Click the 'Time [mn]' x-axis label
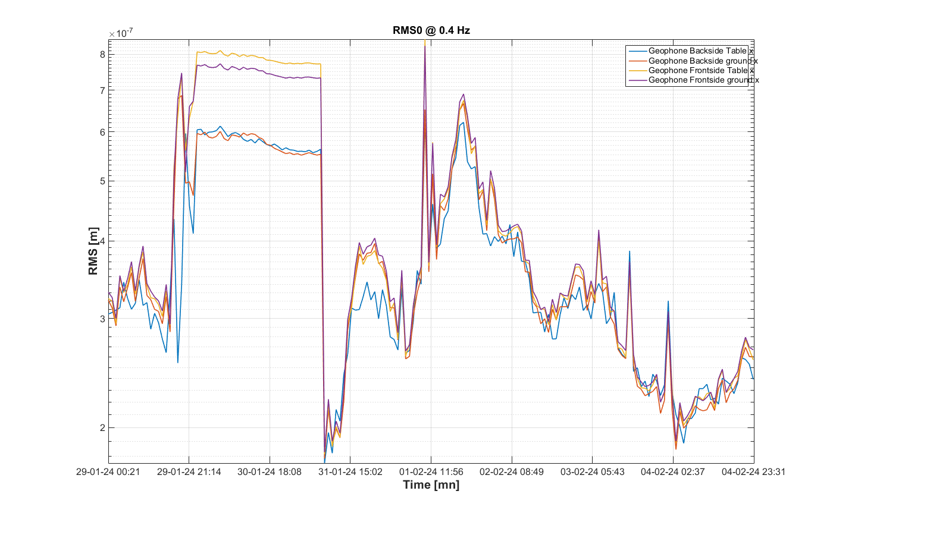The width and height of the screenshot is (952, 560). [x=431, y=485]
